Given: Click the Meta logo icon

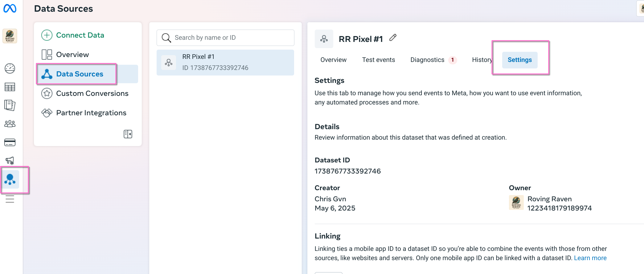Looking at the screenshot, I should point(10,8).
